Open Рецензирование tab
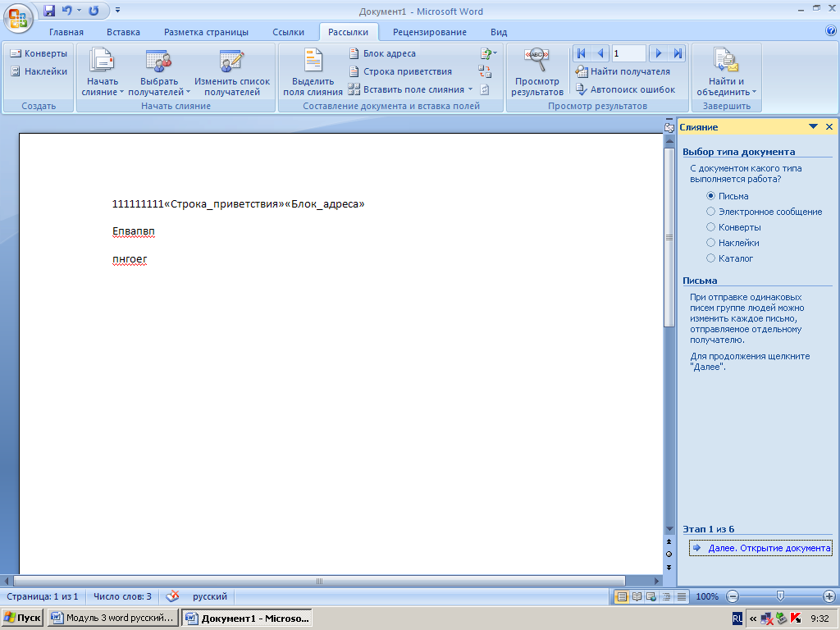This screenshot has height=630, width=840. (x=430, y=32)
